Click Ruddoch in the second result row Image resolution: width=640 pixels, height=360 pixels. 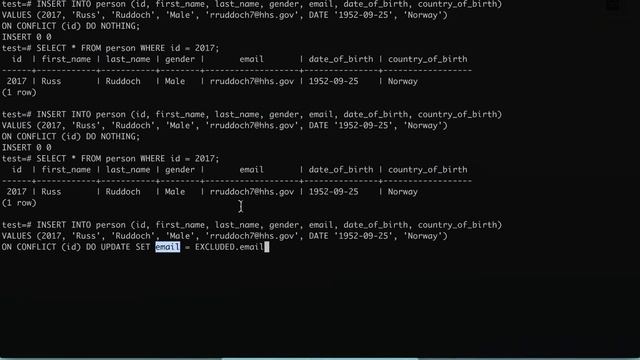click(123, 192)
